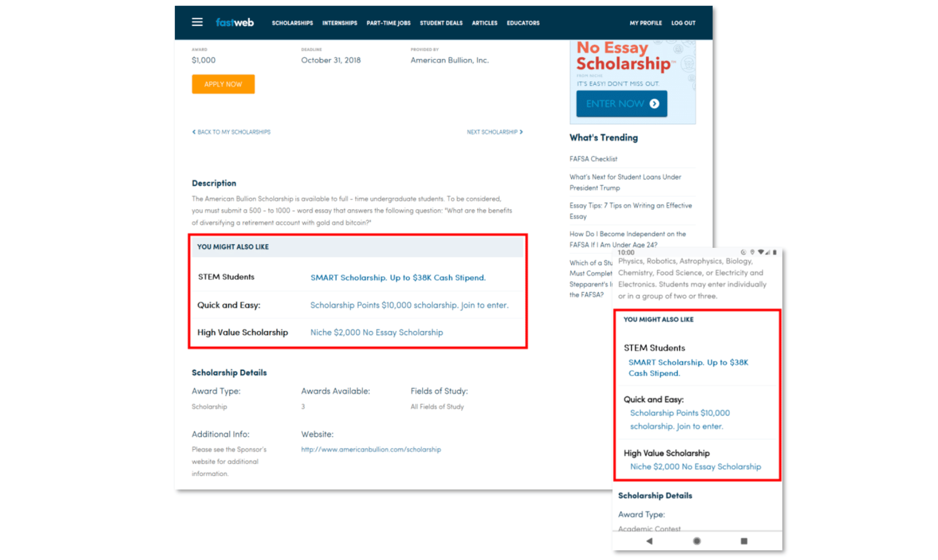Advance to Next Scholarship
Viewport: 938px width, 560px height.
(495, 132)
